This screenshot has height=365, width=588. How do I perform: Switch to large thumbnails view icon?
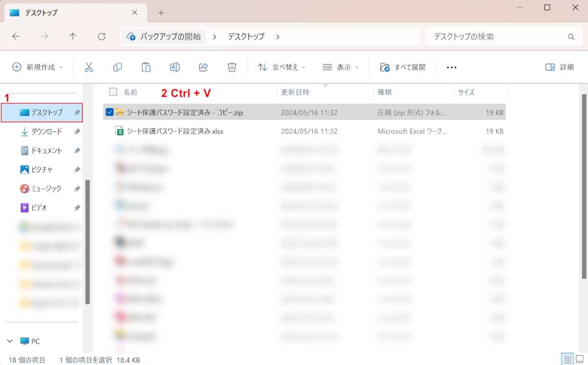[x=580, y=359]
